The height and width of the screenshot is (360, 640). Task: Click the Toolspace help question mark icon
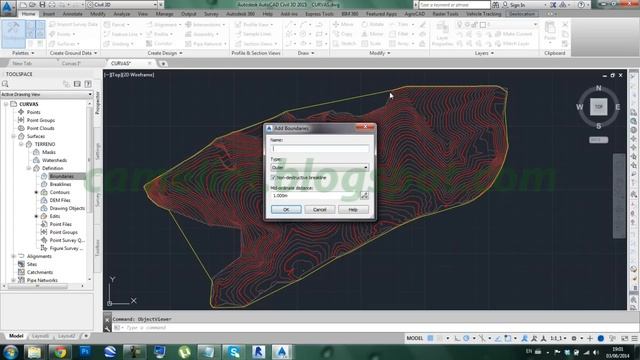(88, 84)
